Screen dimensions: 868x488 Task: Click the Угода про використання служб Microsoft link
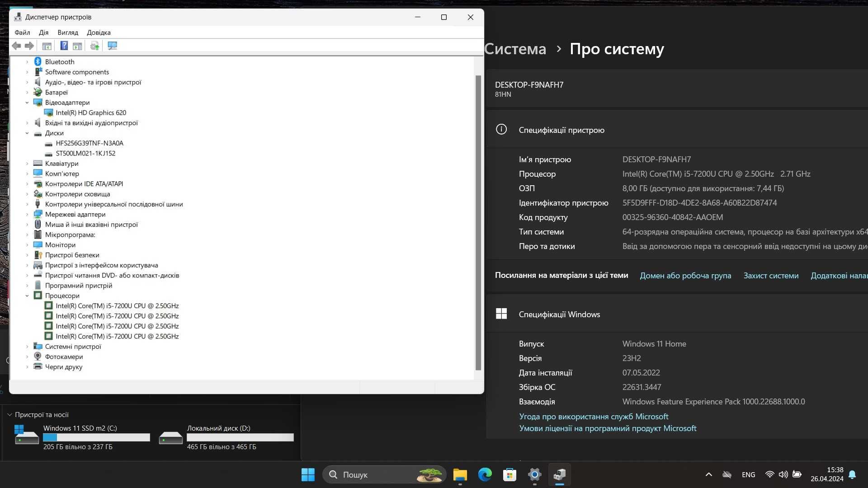[593, 415]
